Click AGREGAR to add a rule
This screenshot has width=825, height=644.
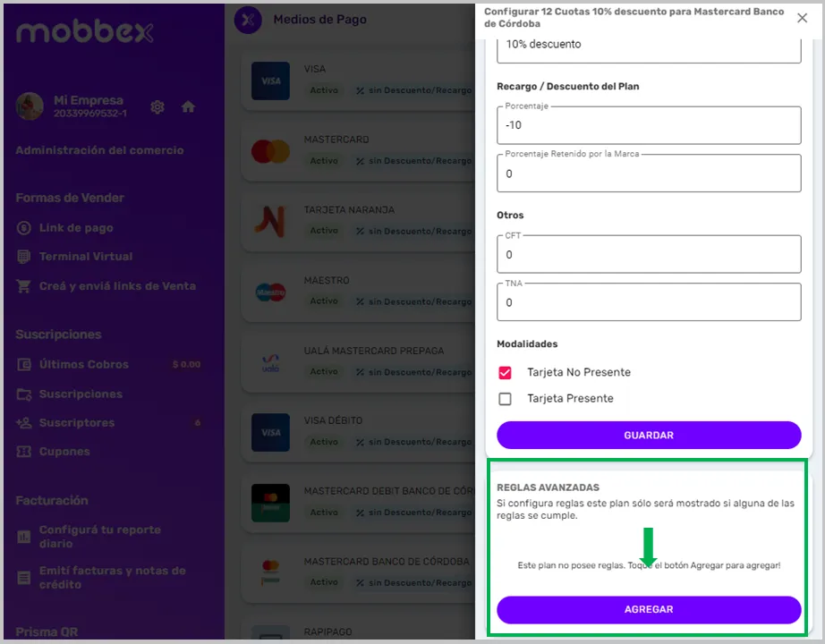649,609
